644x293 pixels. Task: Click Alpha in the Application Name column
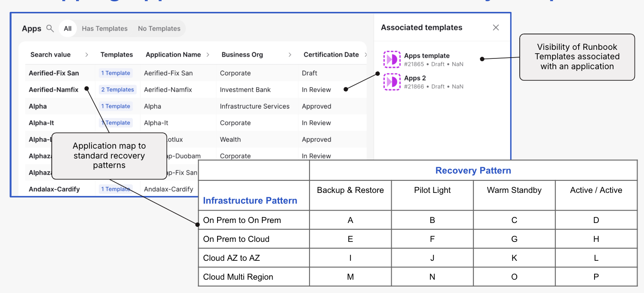click(153, 106)
